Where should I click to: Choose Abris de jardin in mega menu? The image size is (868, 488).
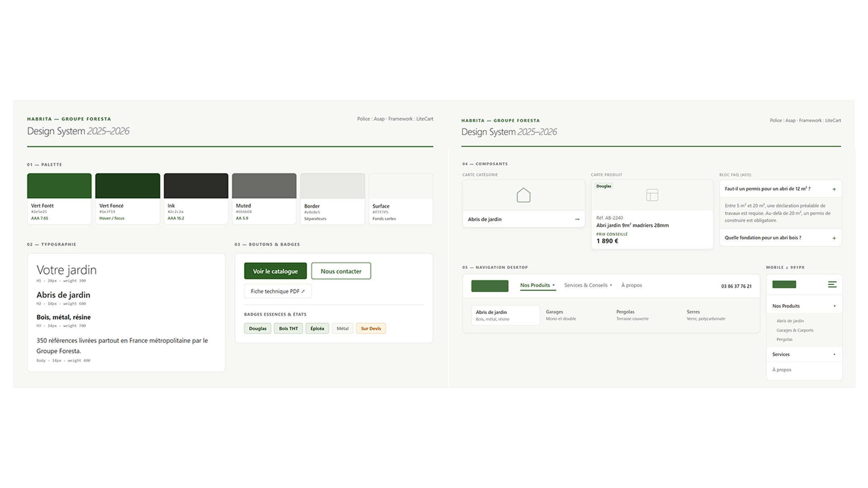pos(505,315)
